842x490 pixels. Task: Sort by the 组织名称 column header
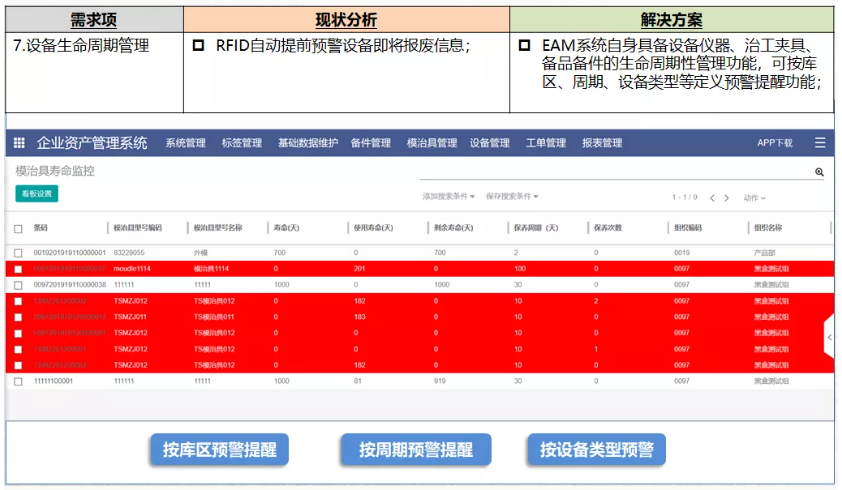tap(768, 228)
